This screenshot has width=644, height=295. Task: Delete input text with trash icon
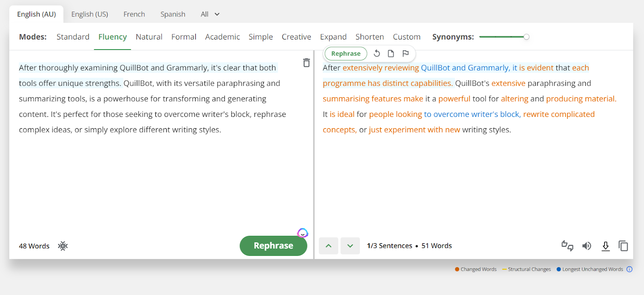306,63
